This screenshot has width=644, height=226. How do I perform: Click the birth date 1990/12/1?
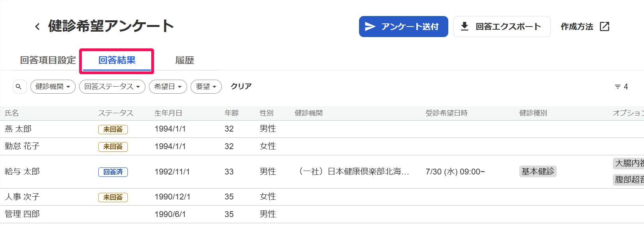click(172, 197)
